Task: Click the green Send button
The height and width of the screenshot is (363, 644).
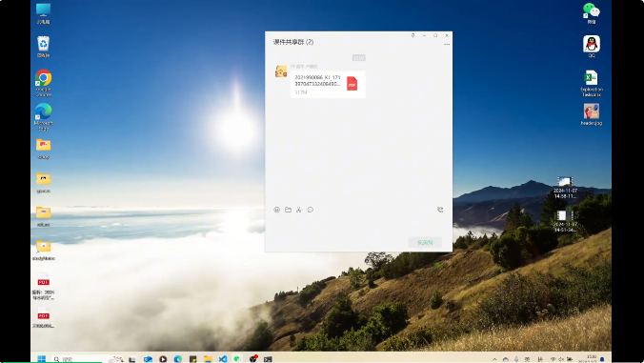Action: 425,242
